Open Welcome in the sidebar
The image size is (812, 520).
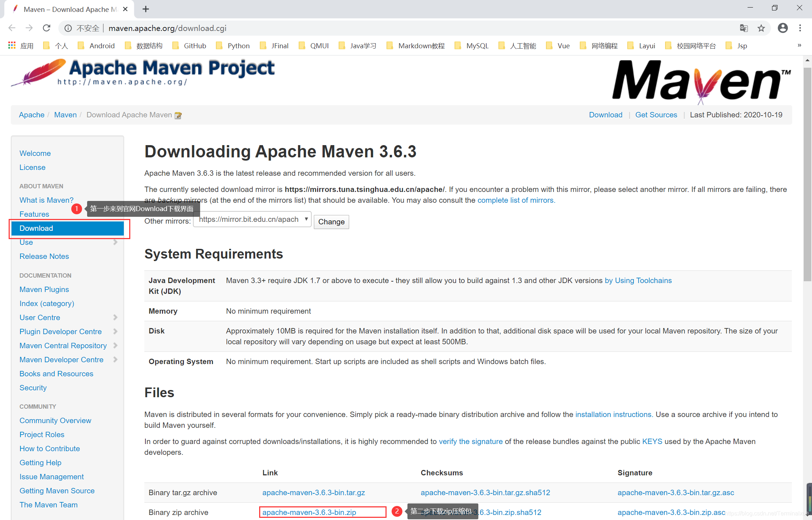pyautogui.click(x=35, y=153)
